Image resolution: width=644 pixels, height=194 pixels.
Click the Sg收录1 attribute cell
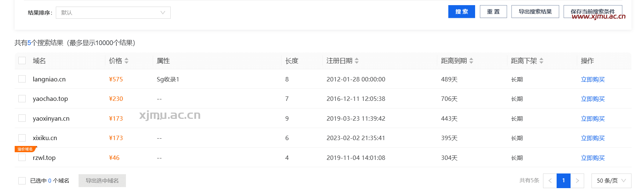(168, 79)
